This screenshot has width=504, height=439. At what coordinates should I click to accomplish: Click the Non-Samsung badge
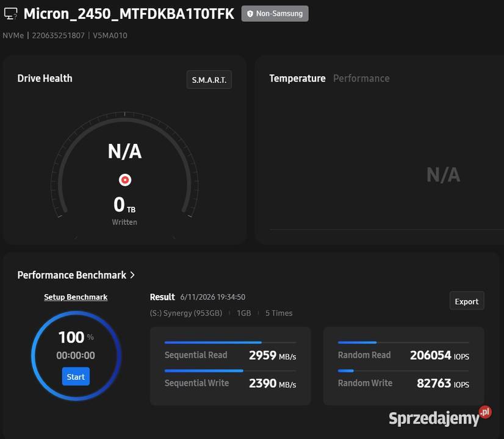coord(275,13)
